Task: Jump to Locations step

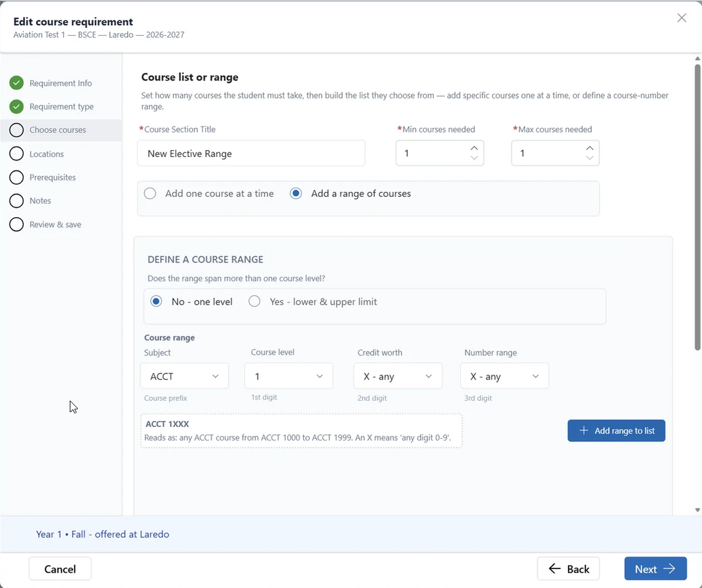Action: coord(47,154)
